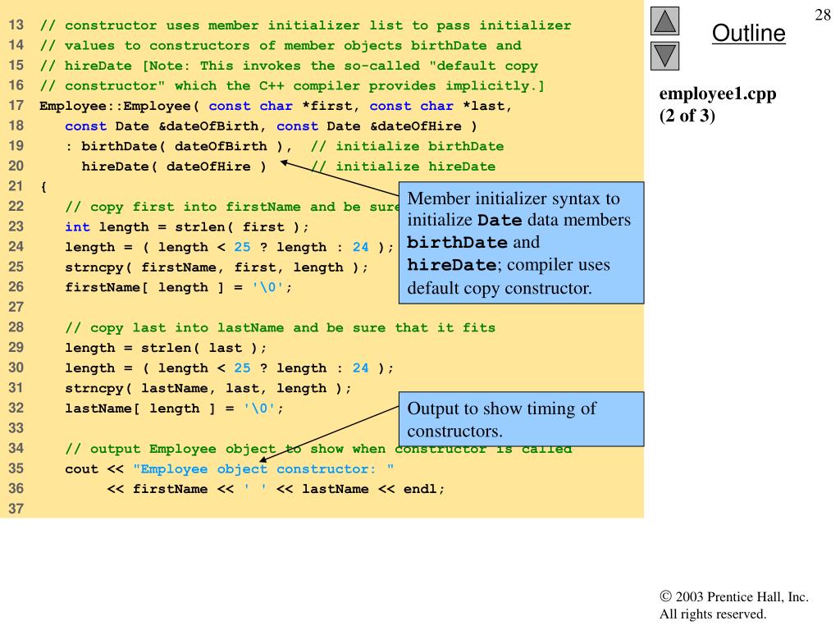Click slide number 28

[x=823, y=15]
